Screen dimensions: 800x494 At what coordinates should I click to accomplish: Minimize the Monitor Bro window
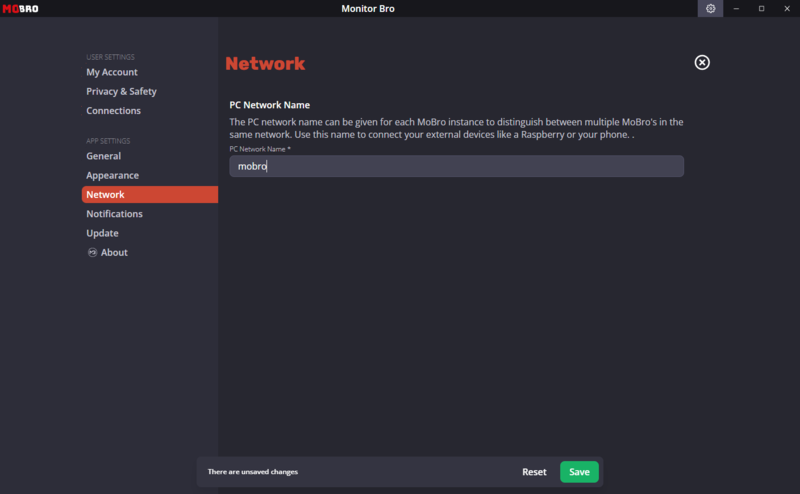point(736,9)
